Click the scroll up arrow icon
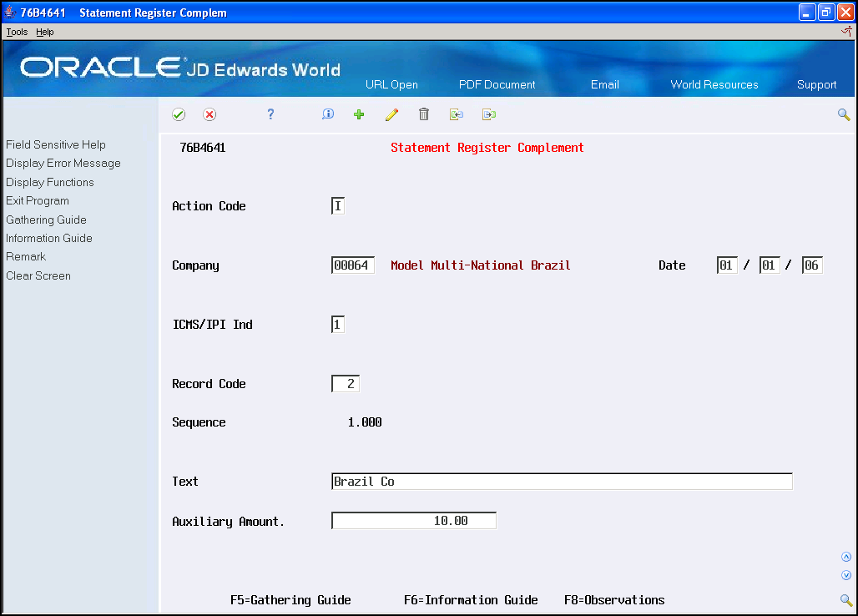This screenshot has width=858, height=616. coord(846,557)
